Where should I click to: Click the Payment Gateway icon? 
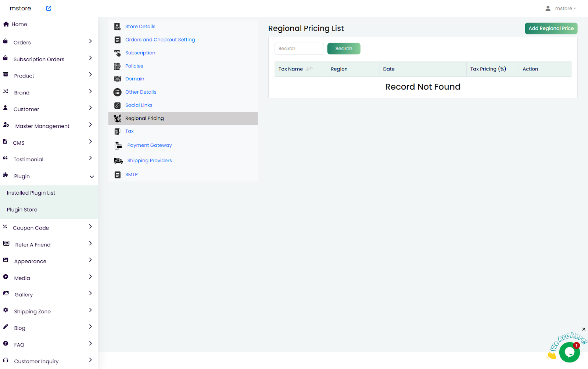118,145
